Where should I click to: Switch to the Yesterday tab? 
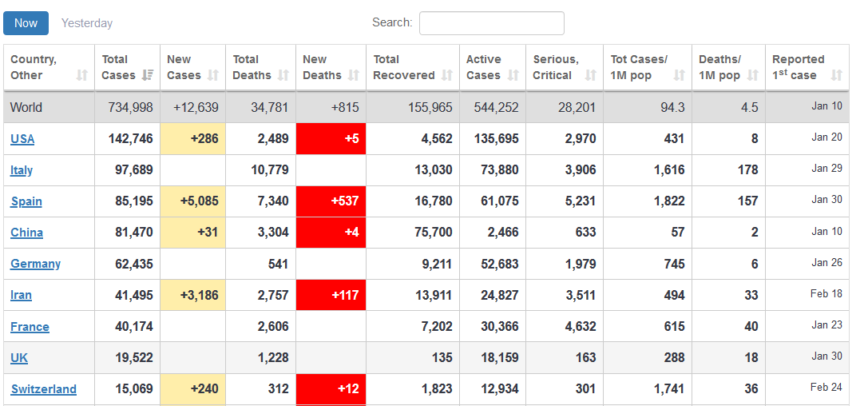[x=87, y=23]
